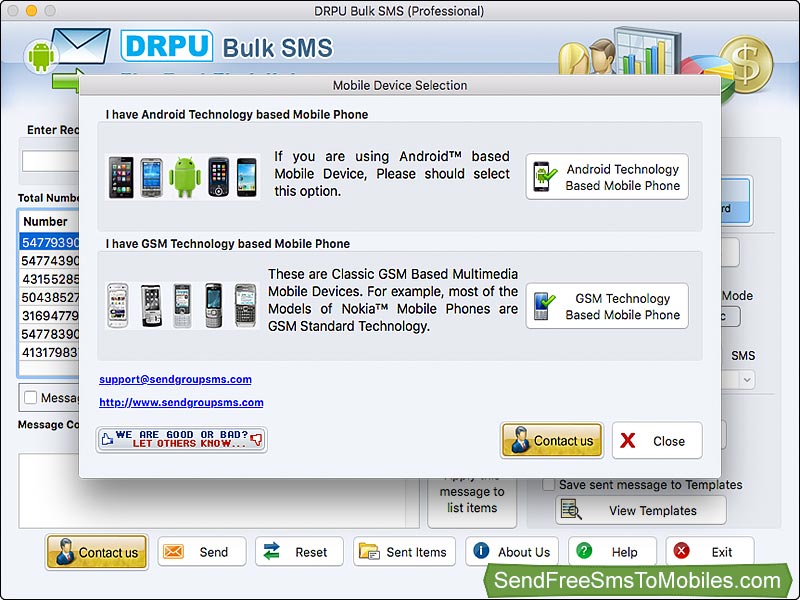Select the number row starting with 41317983
Screen dimensions: 800x600
pyautogui.click(x=49, y=353)
